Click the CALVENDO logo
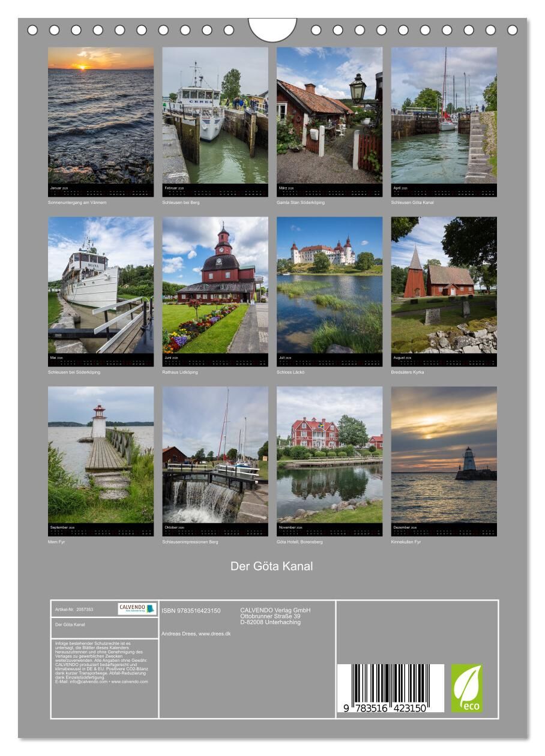Screen dimensions: 545x756 [x=137, y=608]
